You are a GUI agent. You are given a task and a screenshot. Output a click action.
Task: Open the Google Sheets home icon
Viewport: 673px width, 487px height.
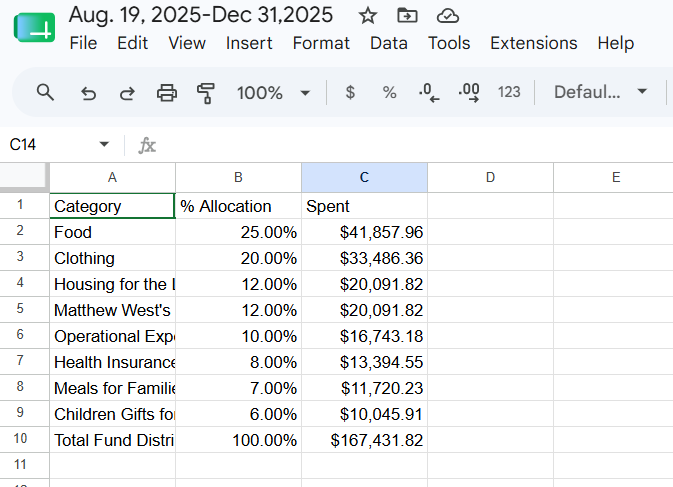34,27
